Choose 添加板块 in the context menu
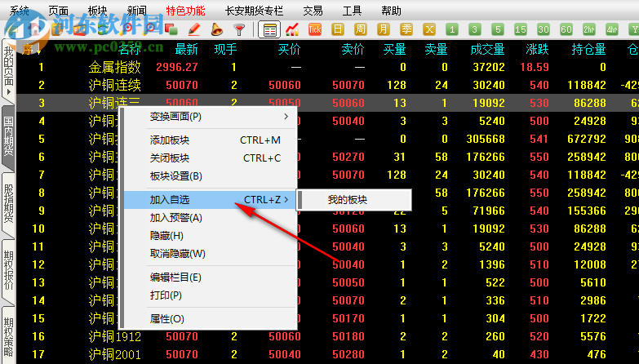This screenshot has height=364, width=639. (210, 140)
